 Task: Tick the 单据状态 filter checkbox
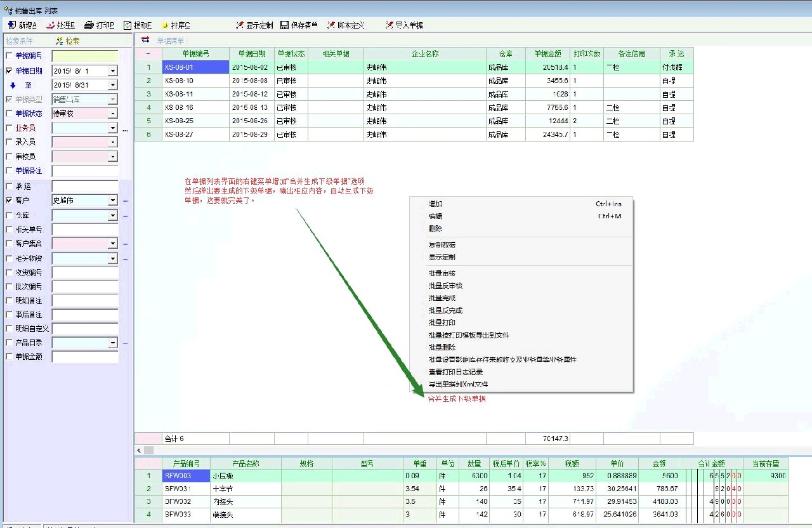pyautogui.click(x=9, y=114)
